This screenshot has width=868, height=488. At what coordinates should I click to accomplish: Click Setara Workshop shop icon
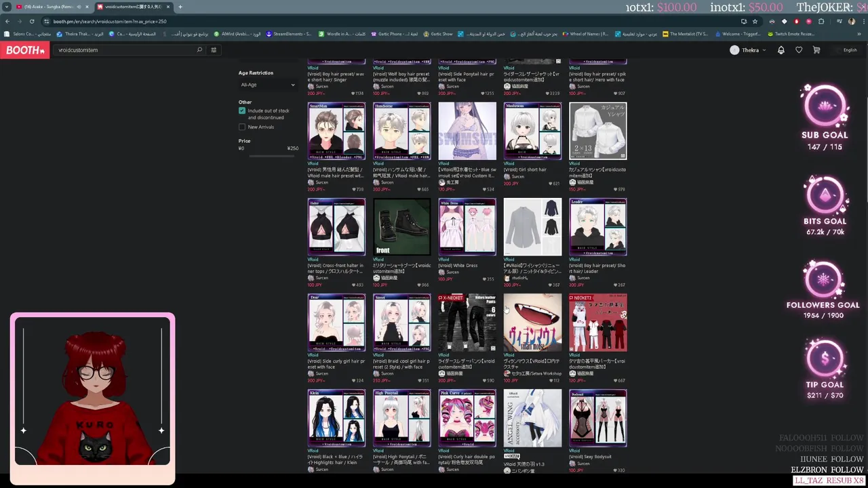click(507, 373)
